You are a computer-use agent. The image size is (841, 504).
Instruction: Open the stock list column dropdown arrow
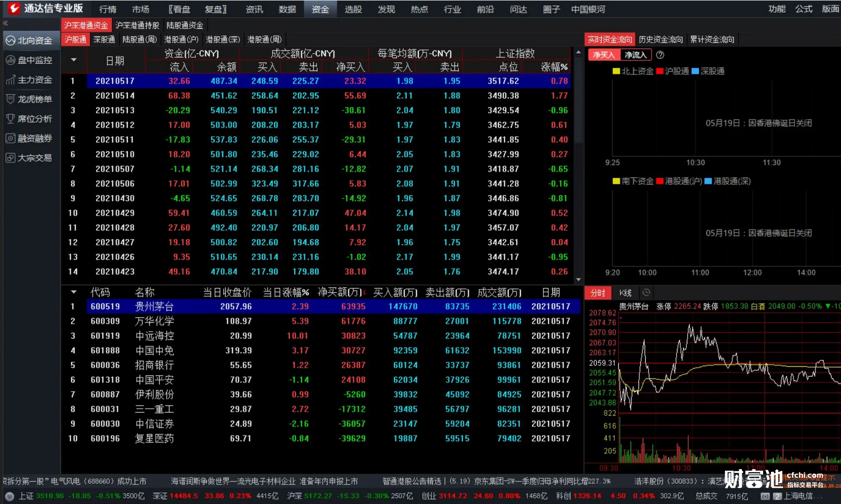(74, 292)
